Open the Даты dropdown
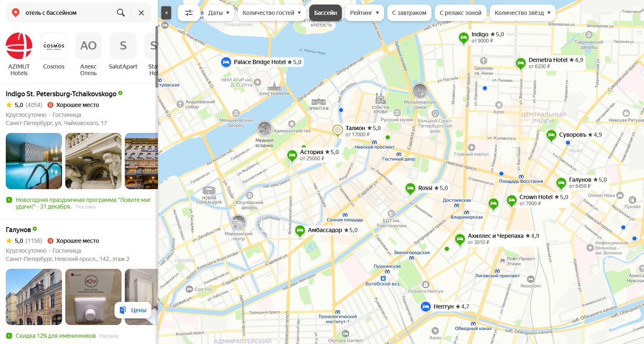 219,13
